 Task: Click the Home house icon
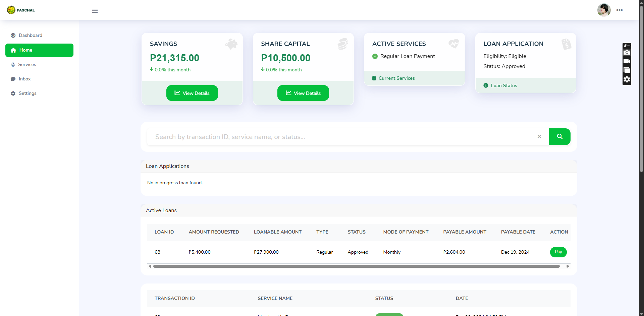click(x=13, y=50)
